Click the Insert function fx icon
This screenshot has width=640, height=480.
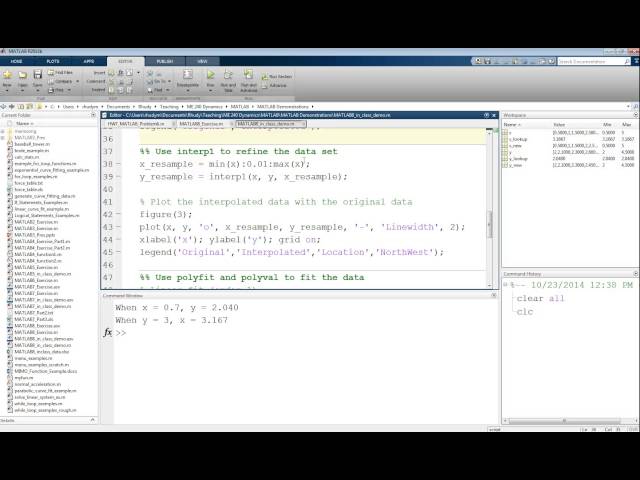click(121, 73)
